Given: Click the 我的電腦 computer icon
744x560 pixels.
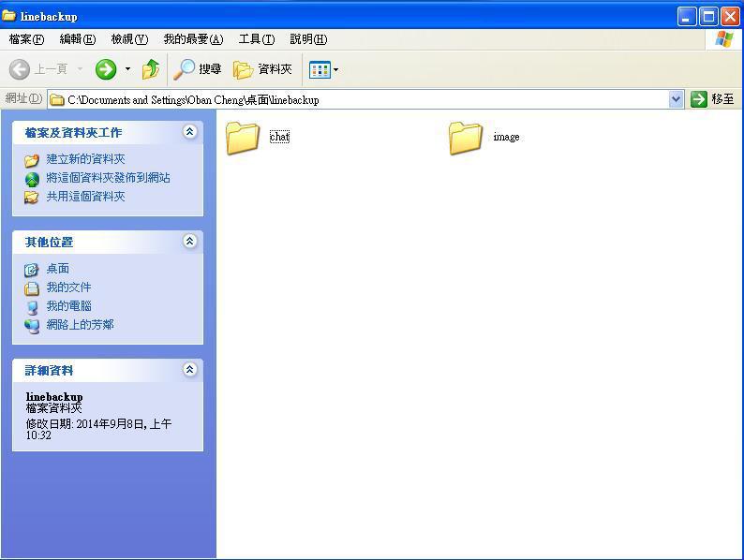Looking at the screenshot, I should [32, 307].
